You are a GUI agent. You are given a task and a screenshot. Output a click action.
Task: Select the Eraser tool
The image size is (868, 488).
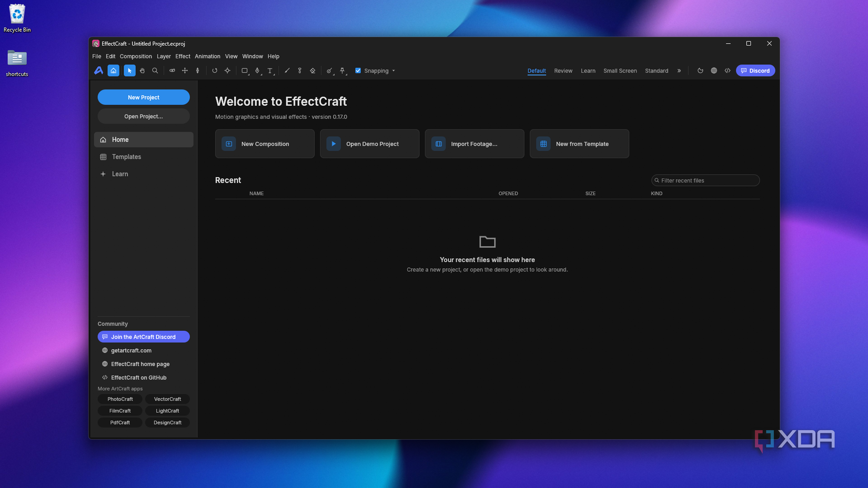point(312,70)
